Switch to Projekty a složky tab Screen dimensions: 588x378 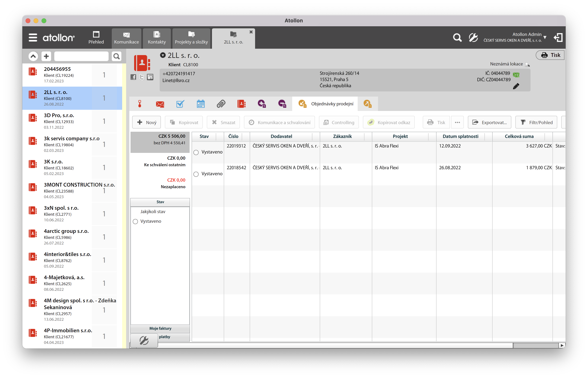pos(191,38)
